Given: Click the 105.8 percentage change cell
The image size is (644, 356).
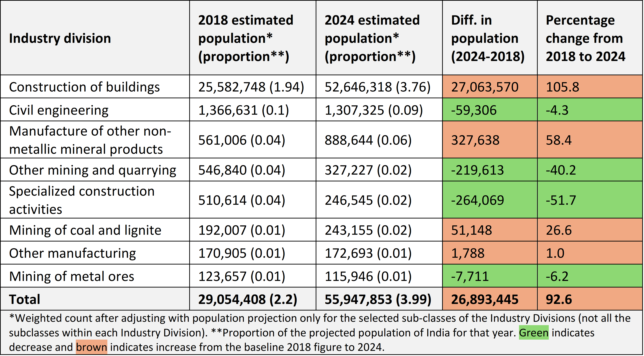Looking at the screenshot, I should point(562,87).
